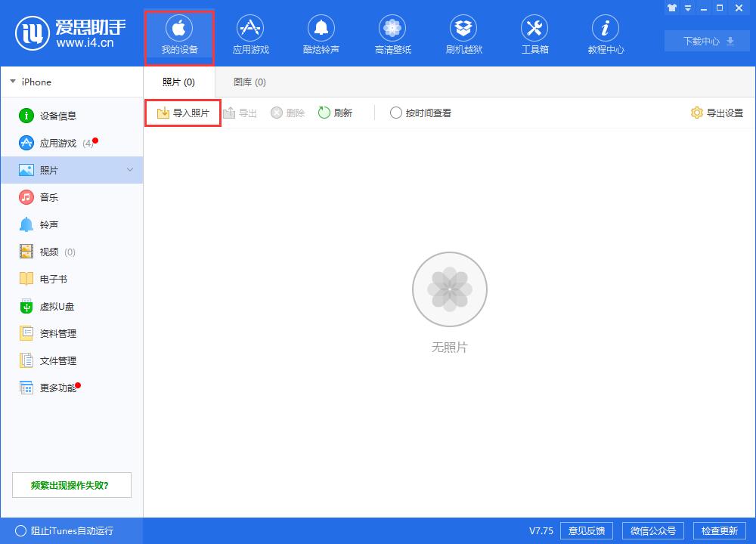Image resolution: width=756 pixels, height=544 pixels.
Task: Collapse the iPhone device list
Action: [x=13, y=82]
